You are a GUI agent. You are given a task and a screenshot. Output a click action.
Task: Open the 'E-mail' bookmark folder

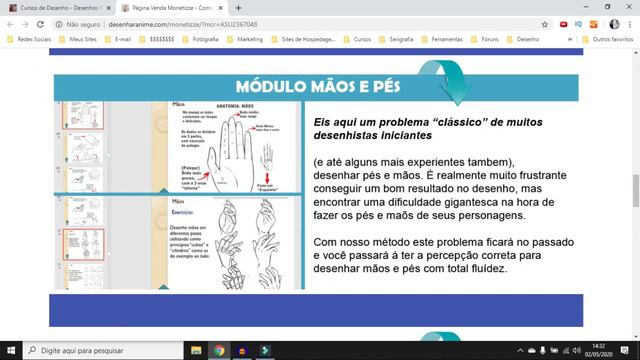click(x=118, y=39)
